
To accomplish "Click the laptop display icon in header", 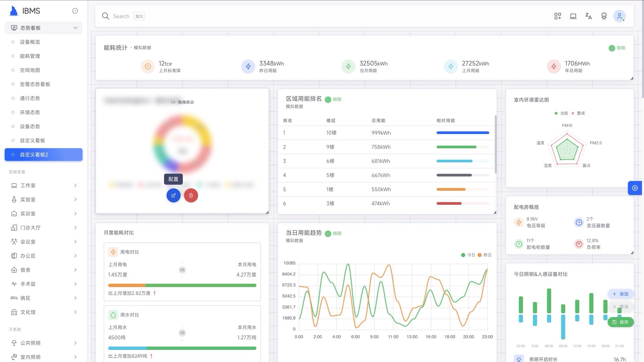I will point(573,16).
